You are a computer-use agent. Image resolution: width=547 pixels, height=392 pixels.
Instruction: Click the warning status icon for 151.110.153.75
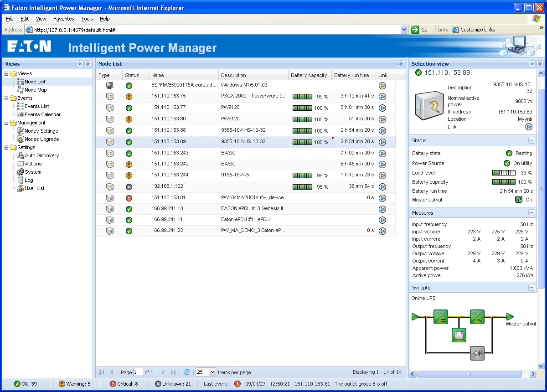point(129,97)
